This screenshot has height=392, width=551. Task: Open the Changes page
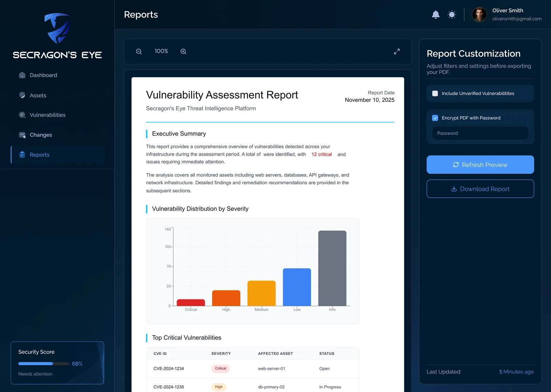41,135
